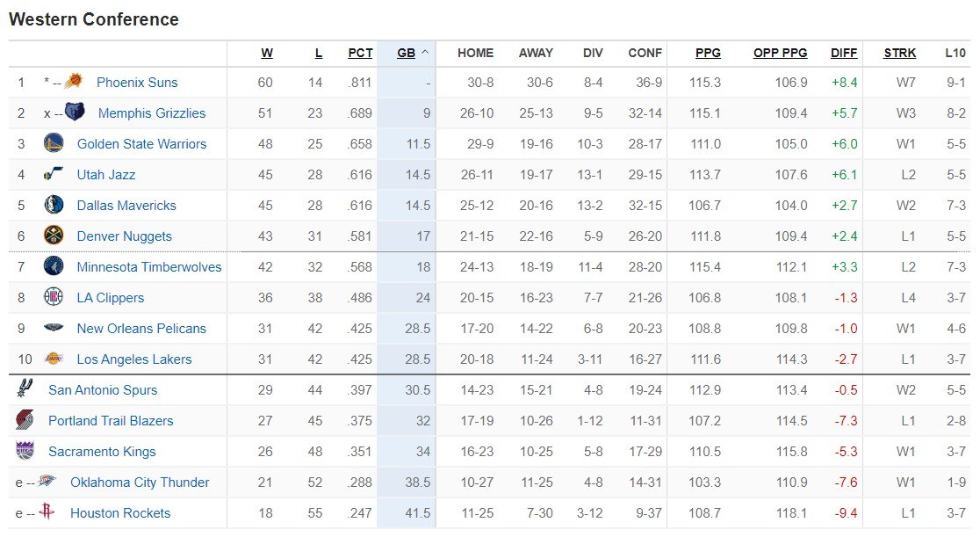Open the Dallas Mavericks team link
This screenshot has width=980, height=537.
click(126, 205)
